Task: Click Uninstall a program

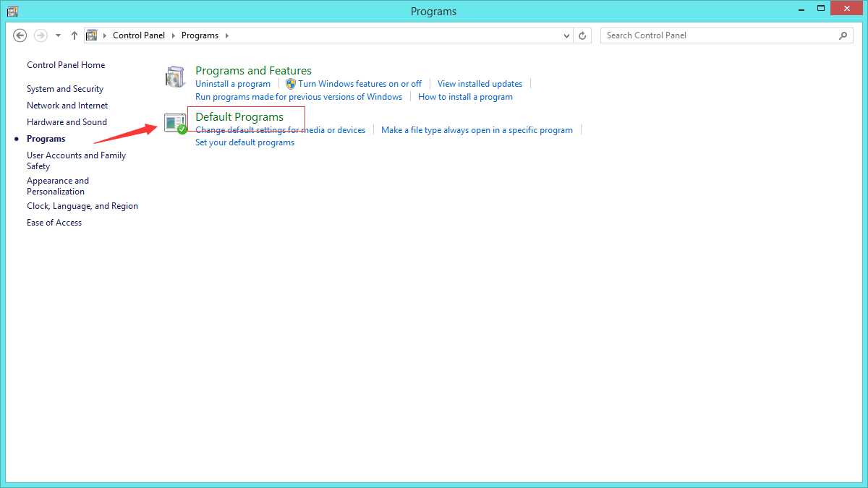Action: [x=233, y=84]
